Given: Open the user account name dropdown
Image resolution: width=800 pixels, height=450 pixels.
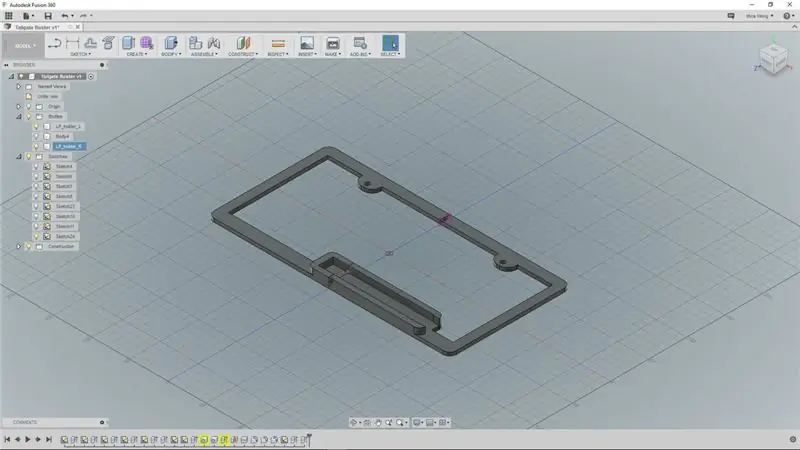Looking at the screenshot, I should pyautogui.click(x=759, y=16).
